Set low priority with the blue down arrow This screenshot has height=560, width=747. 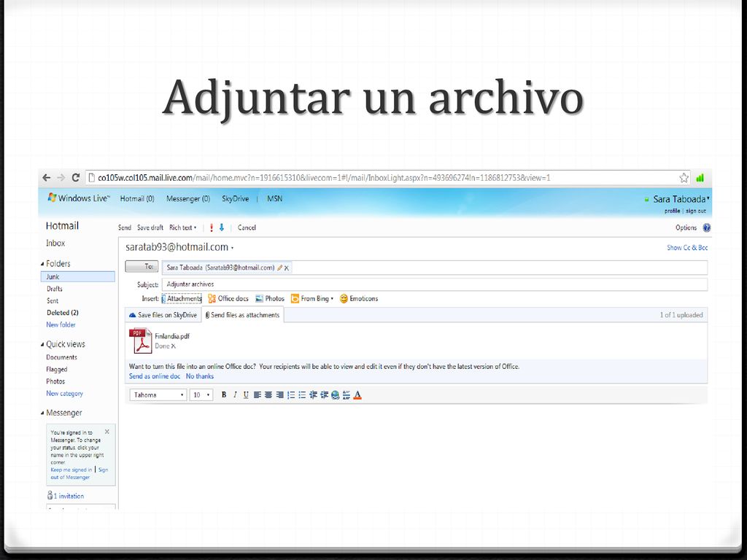[x=222, y=227]
